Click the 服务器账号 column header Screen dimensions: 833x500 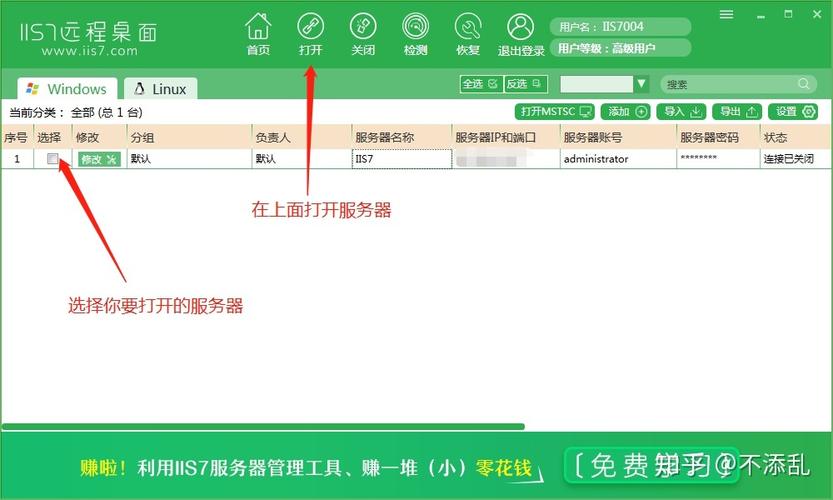(x=618, y=138)
